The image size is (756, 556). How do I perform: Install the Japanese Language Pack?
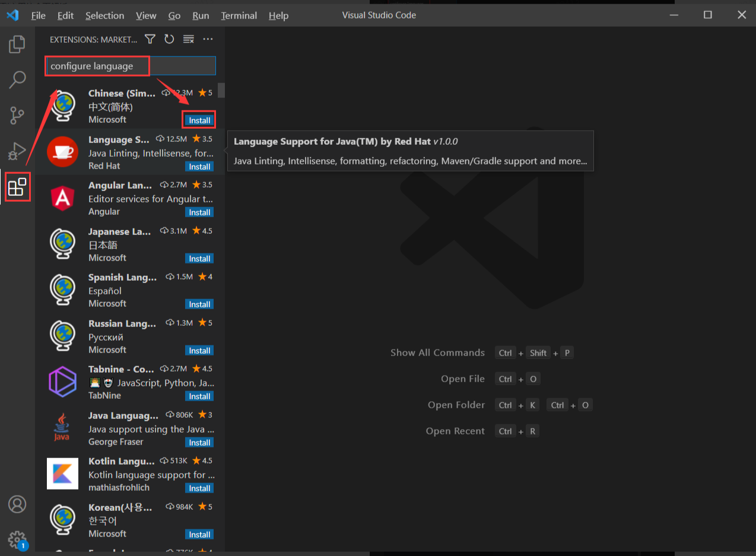pyautogui.click(x=199, y=259)
